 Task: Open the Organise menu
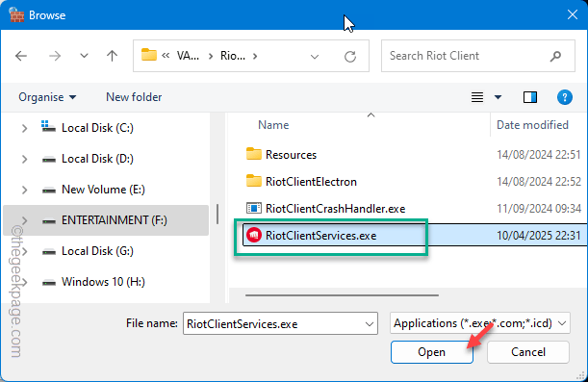point(47,97)
